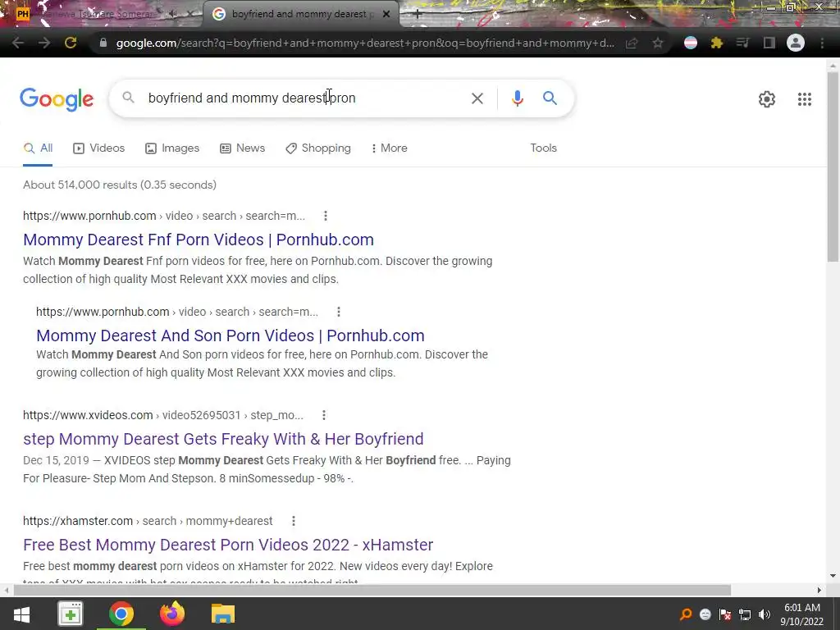Click the browser address bar URL
The width and height of the screenshot is (840, 630).
[365, 43]
